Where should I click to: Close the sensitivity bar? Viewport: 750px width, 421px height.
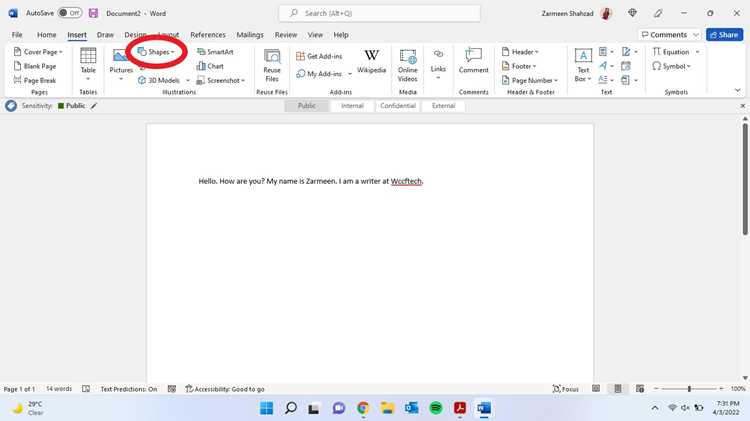click(x=742, y=106)
